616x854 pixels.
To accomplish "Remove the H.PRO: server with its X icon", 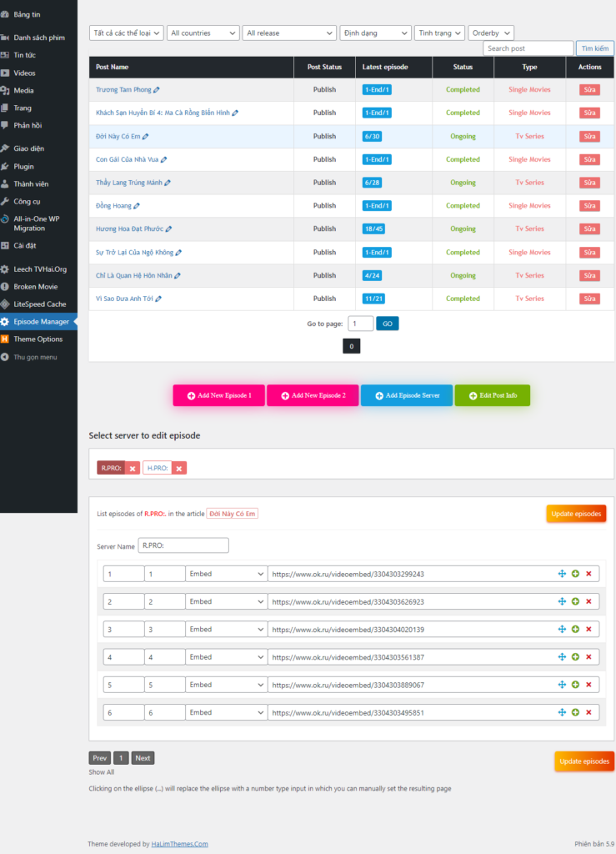I will pos(179,469).
